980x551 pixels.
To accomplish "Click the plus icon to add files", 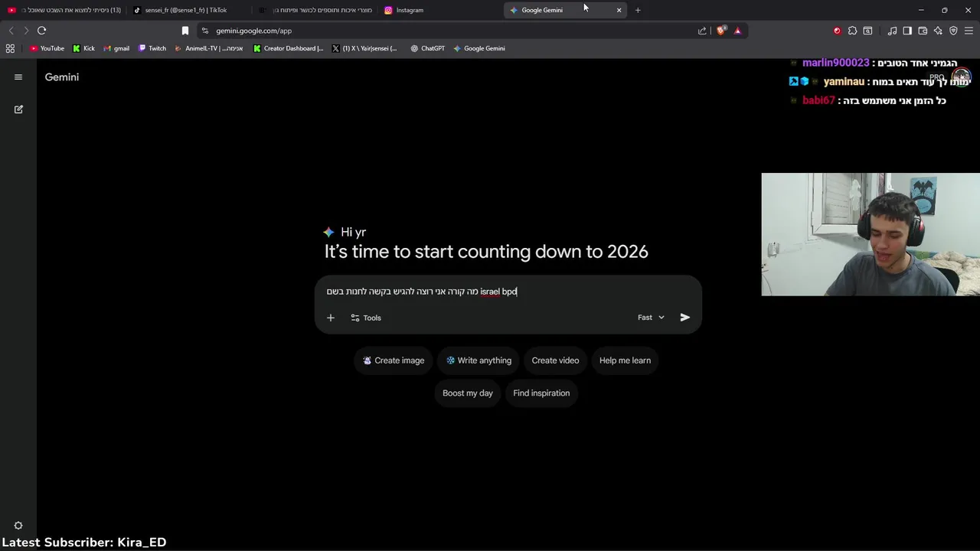I will click(x=331, y=318).
